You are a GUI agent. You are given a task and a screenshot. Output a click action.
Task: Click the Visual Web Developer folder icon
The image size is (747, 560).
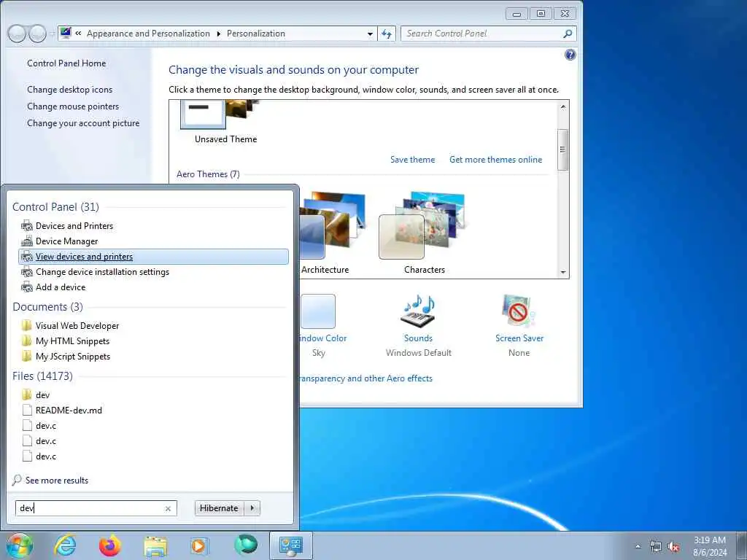pyautogui.click(x=27, y=326)
